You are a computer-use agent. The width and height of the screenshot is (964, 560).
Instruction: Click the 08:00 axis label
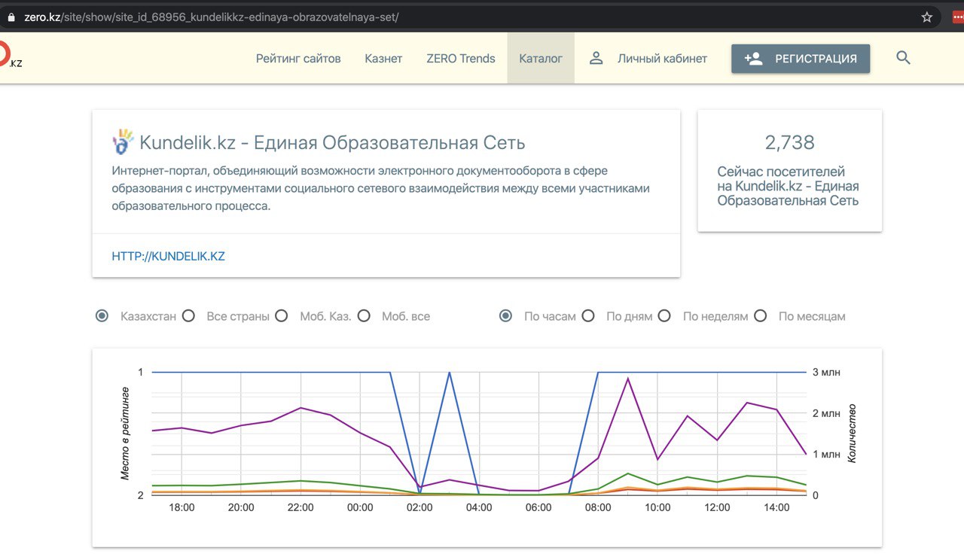click(598, 507)
